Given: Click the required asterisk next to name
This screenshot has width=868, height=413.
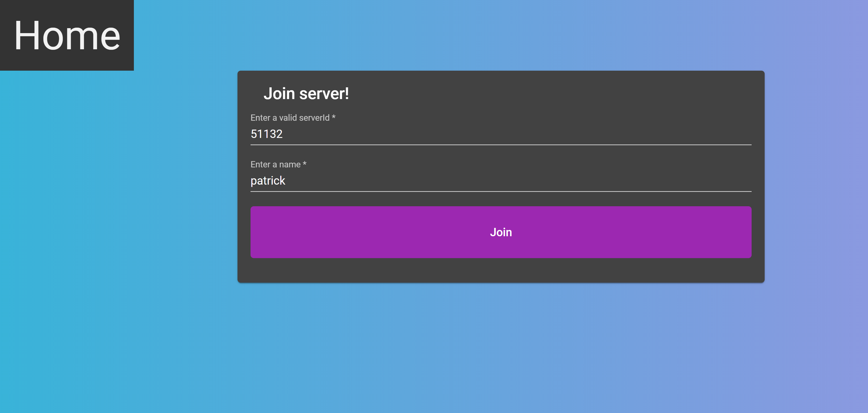Looking at the screenshot, I should coord(305,164).
